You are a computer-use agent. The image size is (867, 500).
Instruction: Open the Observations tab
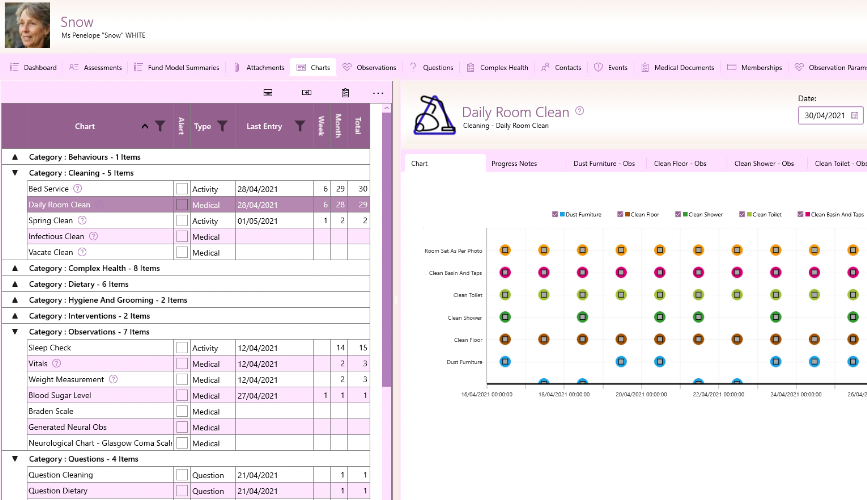(x=369, y=67)
